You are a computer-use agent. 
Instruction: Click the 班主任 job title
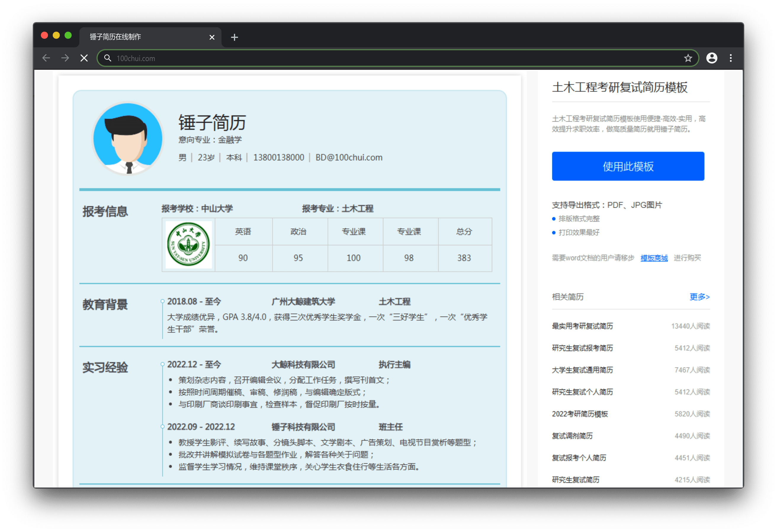click(x=391, y=427)
